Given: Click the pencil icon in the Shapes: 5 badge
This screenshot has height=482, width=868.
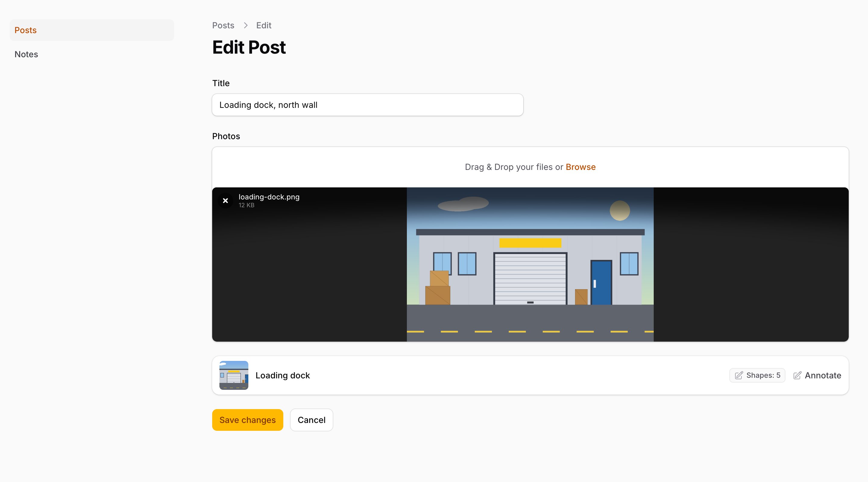Looking at the screenshot, I should (x=739, y=375).
